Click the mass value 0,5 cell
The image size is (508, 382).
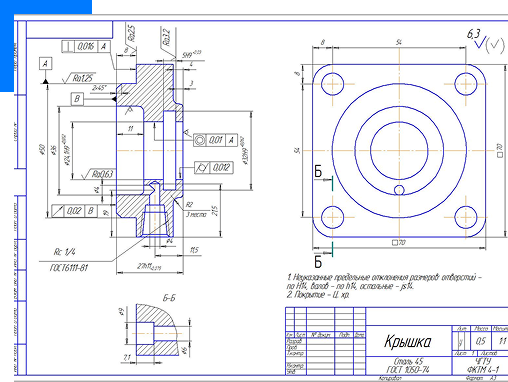point(480,341)
